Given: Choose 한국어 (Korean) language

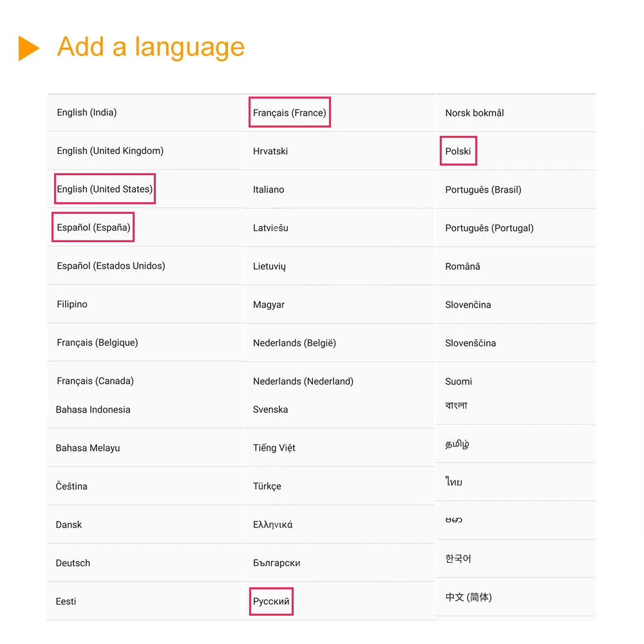Looking at the screenshot, I should 458,558.
